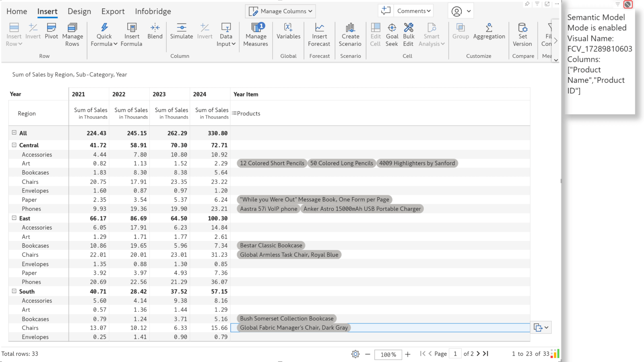644x362 pixels.
Task: Click the Bestar Classic Bookcase tag
Action: coord(271,245)
